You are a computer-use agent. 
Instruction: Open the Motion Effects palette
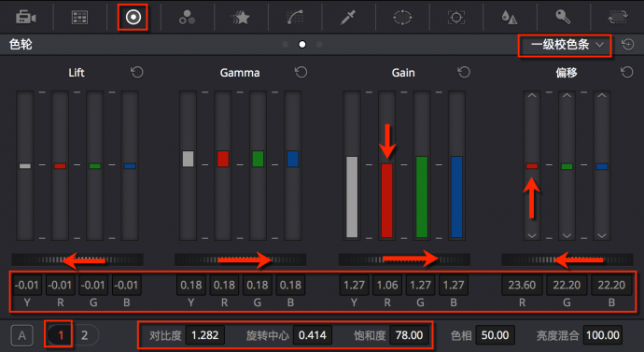point(241,17)
